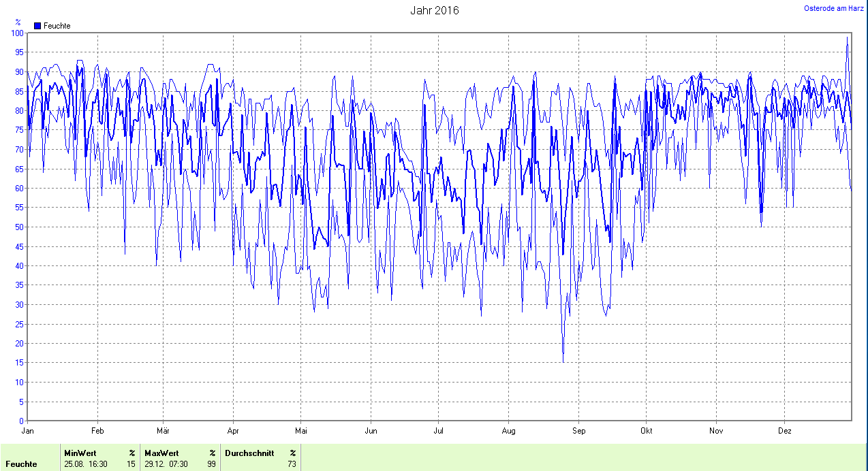The image size is (868, 471).
Task: Select the Okt marker on the month axis
Action: point(647,431)
